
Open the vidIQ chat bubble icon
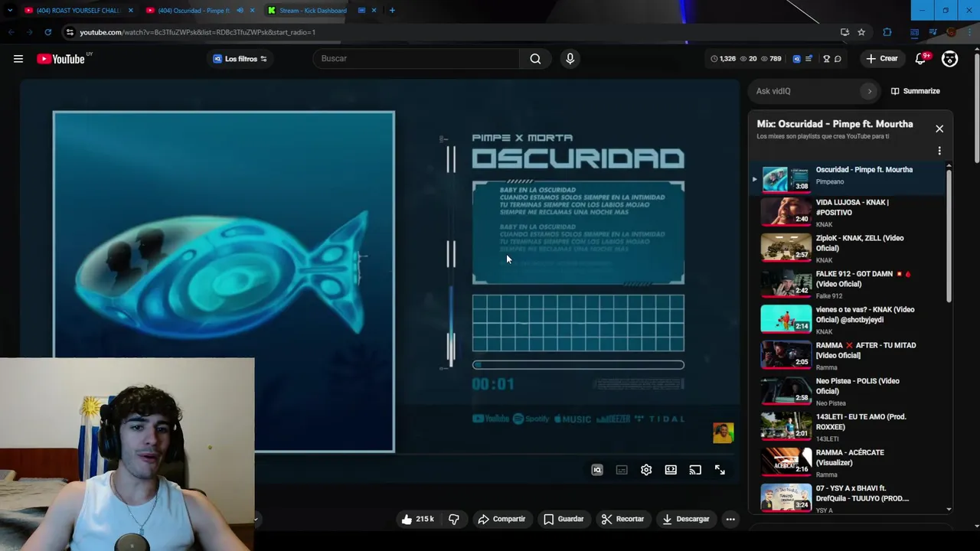coord(838,59)
